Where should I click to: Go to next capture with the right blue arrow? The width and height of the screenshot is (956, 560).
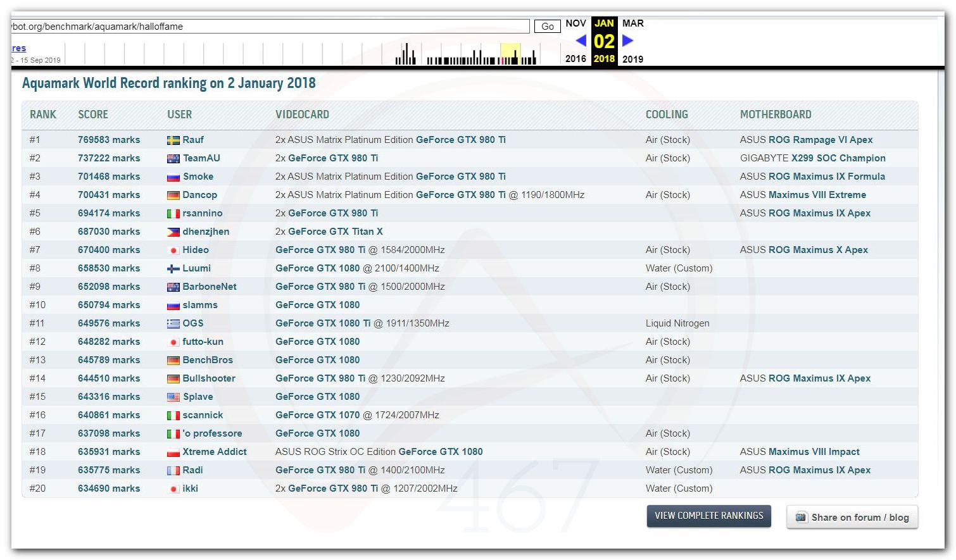click(x=627, y=40)
